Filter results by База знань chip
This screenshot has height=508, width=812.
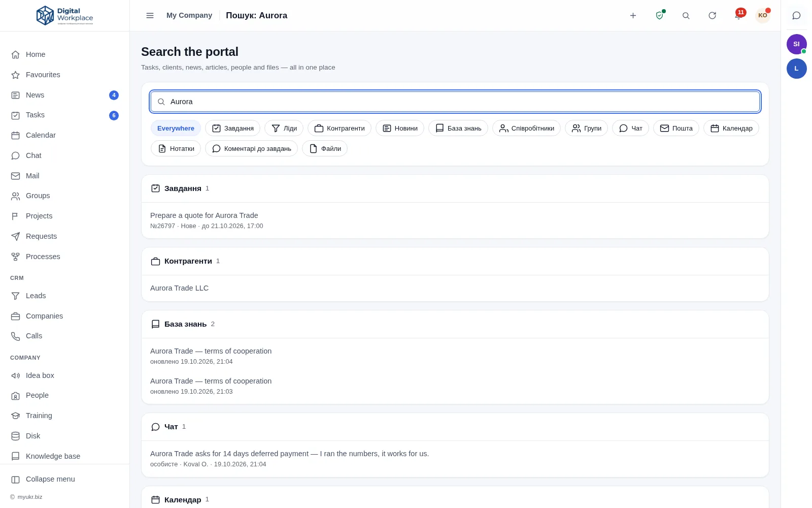click(x=458, y=129)
